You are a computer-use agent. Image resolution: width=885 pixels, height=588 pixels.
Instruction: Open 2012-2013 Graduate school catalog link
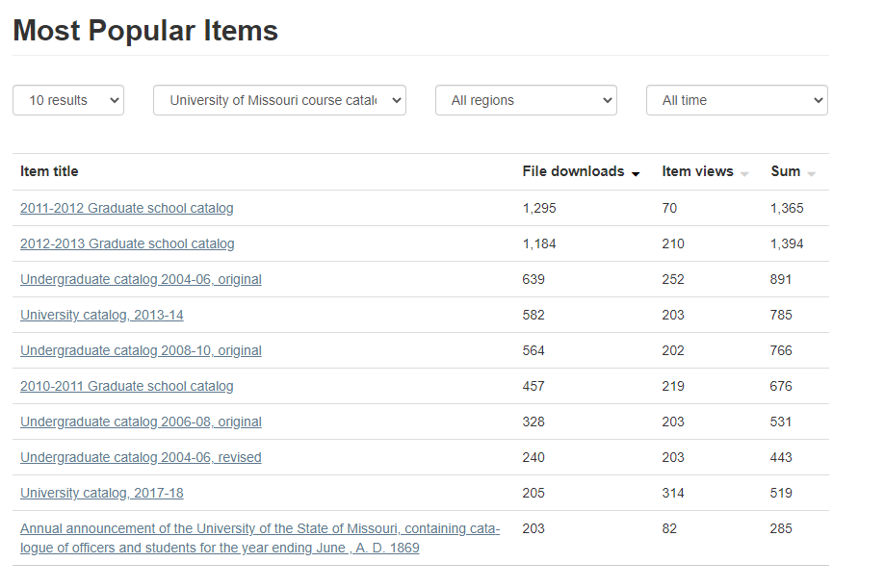[127, 243]
